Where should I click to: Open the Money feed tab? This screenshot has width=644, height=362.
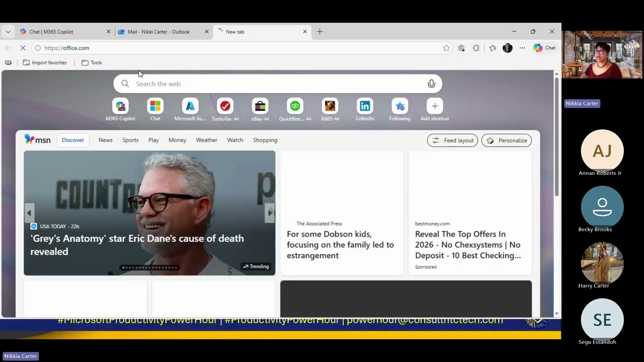coord(177,140)
